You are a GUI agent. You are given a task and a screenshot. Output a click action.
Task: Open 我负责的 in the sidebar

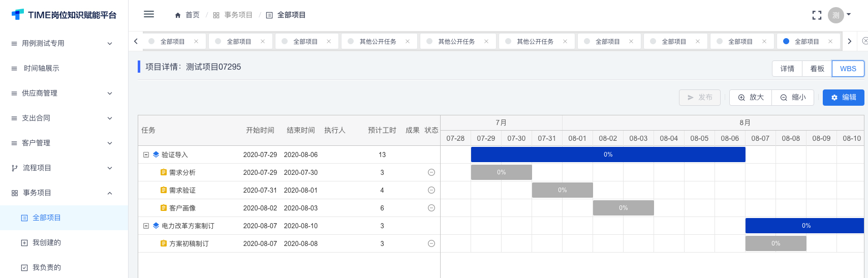(x=64, y=267)
